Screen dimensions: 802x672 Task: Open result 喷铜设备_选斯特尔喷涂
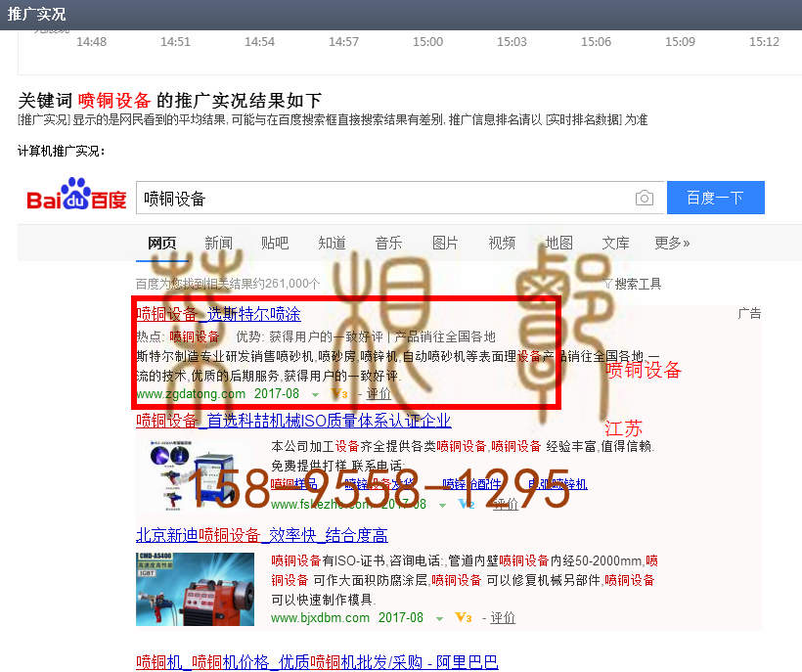coord(218,313)
